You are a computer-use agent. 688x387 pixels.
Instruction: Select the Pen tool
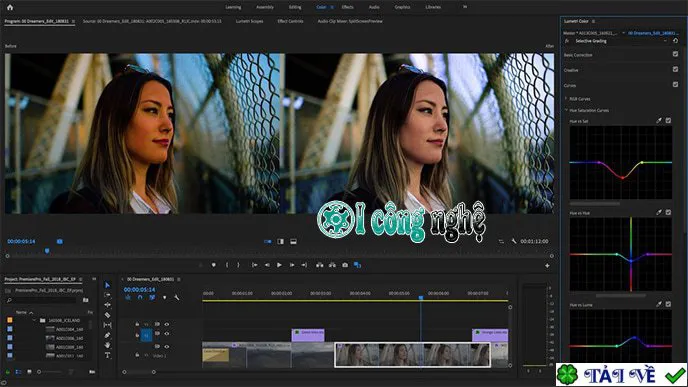point(108,335)
